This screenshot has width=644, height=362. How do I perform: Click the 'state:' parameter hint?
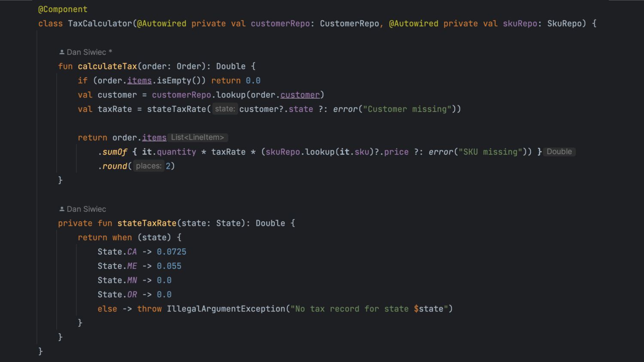pos(225,109)
